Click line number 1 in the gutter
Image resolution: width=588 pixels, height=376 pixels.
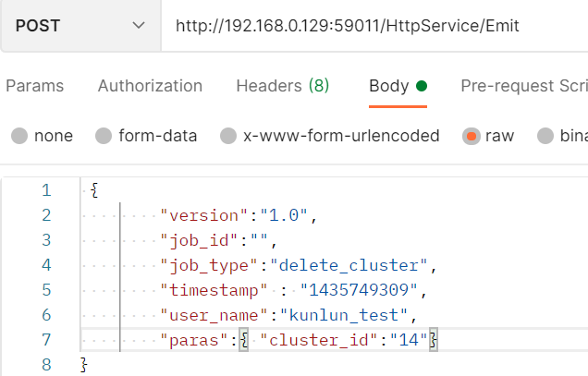point(46,191)
